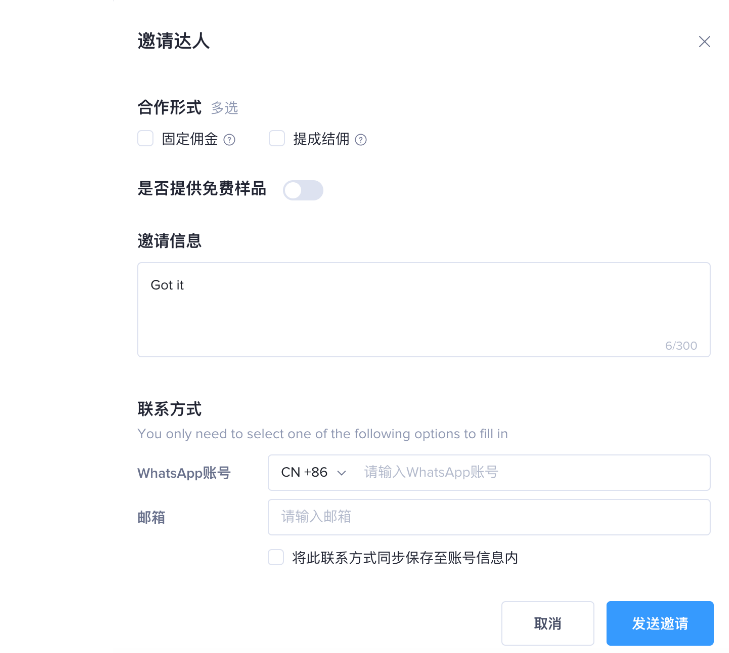729x653 pixels.
Task: Click the WhatsApp账号 field label
Action: point(184,473)
